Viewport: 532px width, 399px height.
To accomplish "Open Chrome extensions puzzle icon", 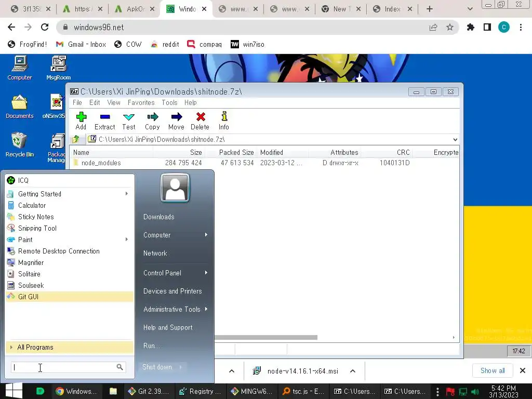I will [x=471, y=27].
